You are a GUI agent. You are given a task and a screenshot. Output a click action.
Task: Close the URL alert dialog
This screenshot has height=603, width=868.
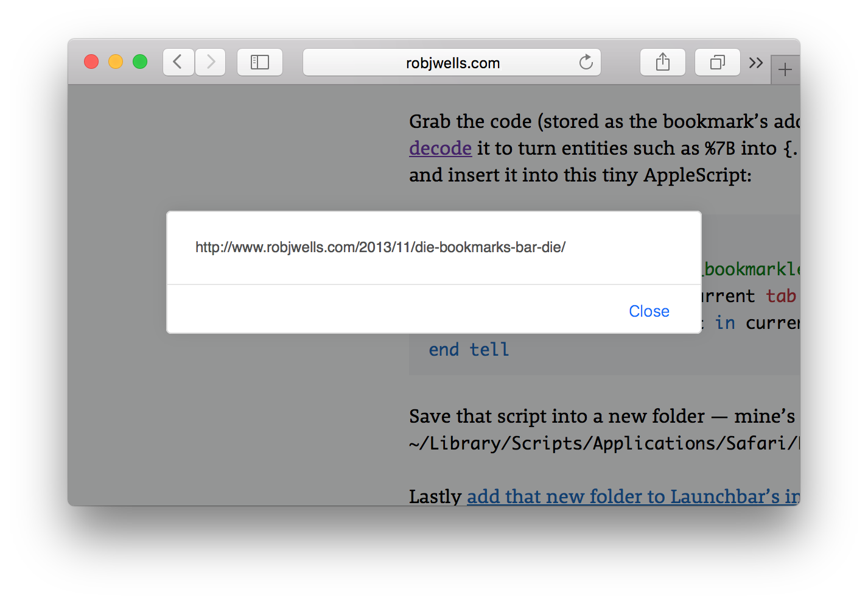click(649, 311)
